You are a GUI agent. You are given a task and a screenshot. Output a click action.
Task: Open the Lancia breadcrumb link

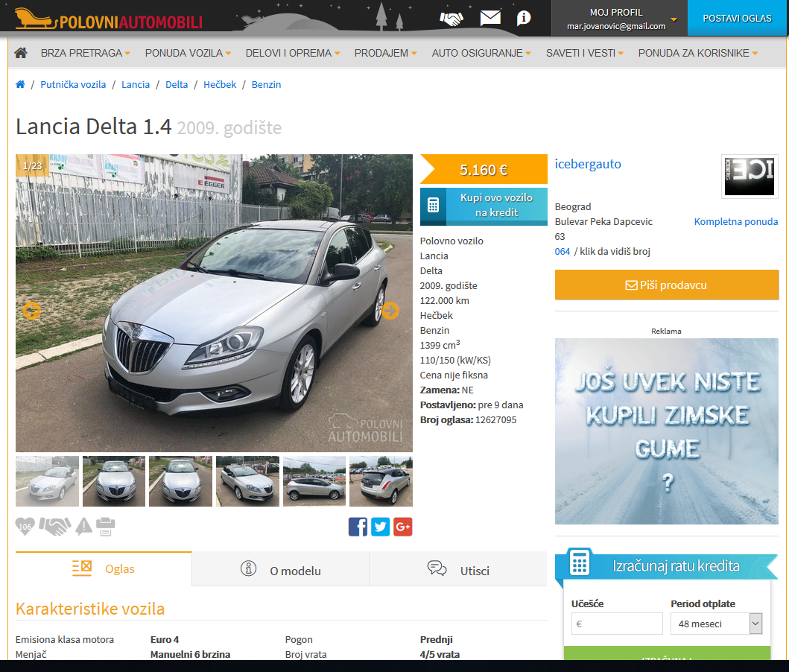point(136,84)
